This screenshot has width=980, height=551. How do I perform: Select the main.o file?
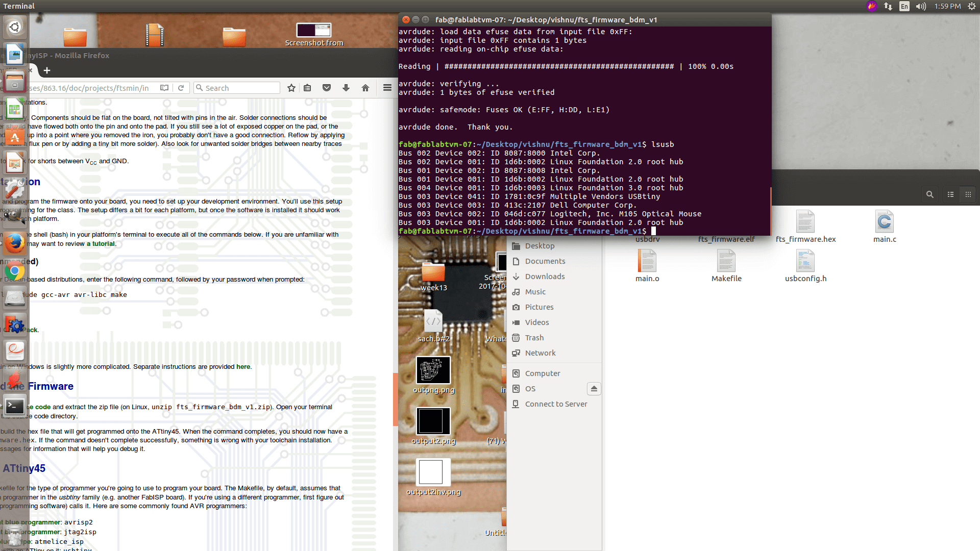[x=647, y=266]
